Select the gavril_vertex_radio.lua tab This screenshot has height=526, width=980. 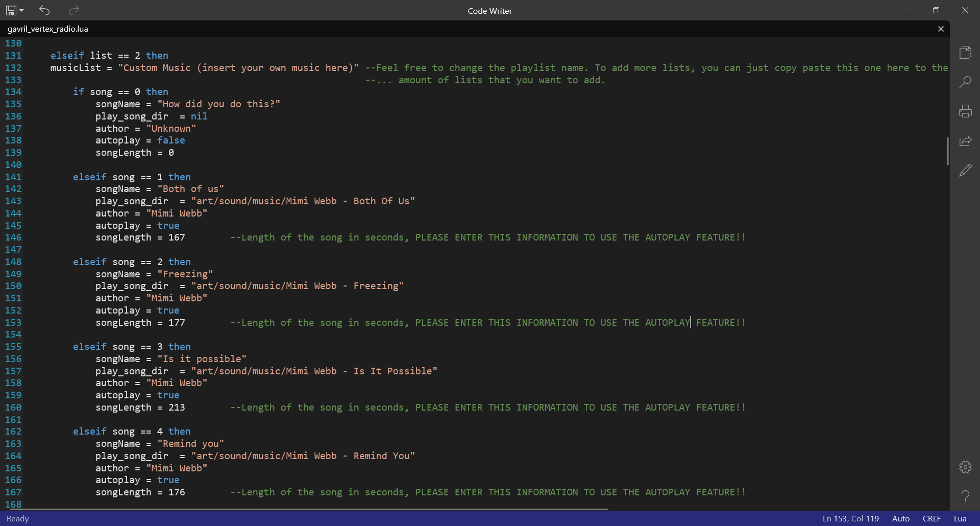(x=48, y=29)
